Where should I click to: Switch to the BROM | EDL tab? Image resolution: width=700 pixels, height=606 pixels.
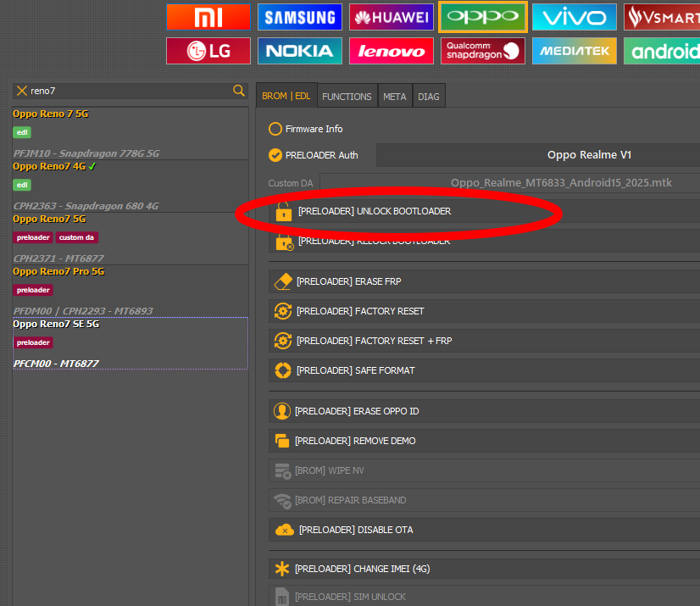286,96
